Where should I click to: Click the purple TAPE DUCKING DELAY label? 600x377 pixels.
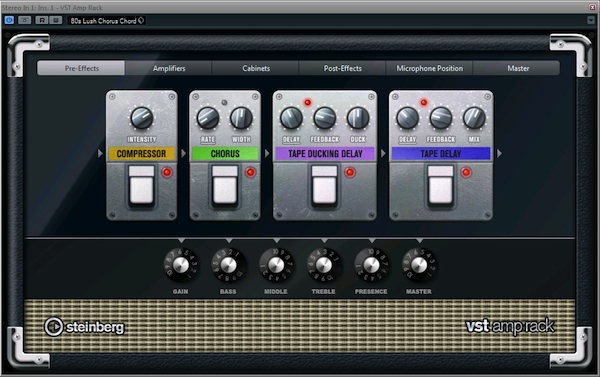(325, 153)
